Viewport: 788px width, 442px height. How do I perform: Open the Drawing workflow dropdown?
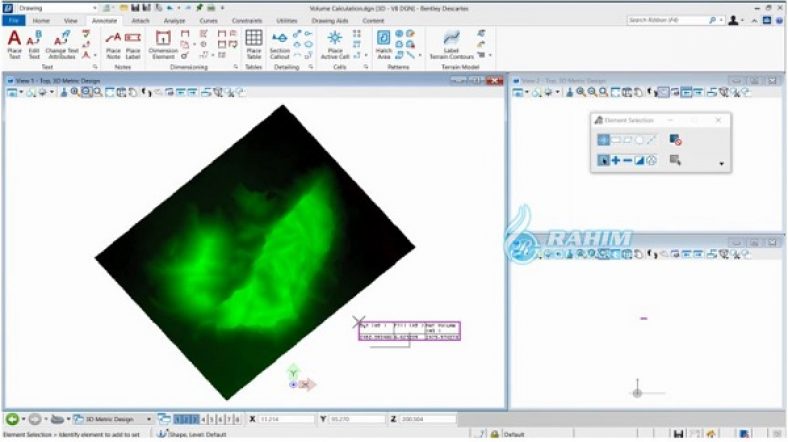(x=94, y=8)
